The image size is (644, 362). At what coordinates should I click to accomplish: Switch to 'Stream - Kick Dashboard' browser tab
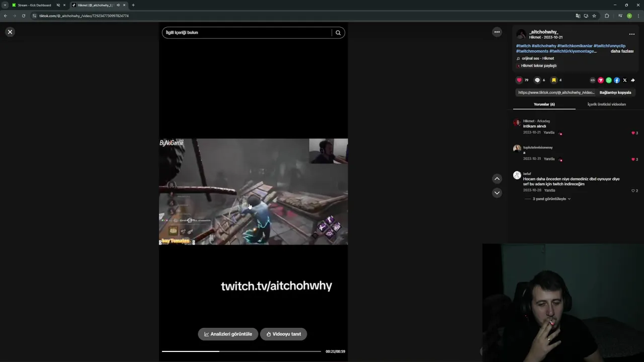(34, 5)
